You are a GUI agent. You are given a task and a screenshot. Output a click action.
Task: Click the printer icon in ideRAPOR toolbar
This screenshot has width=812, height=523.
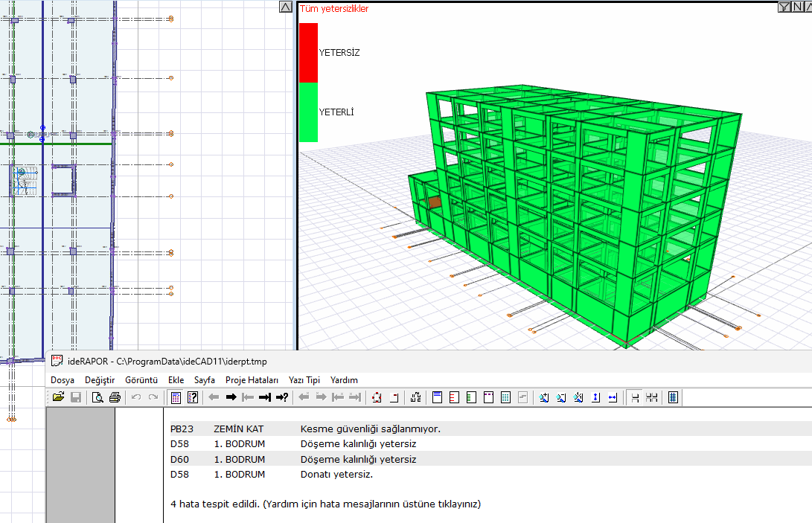pyautogui.click(x=115, y=398)
